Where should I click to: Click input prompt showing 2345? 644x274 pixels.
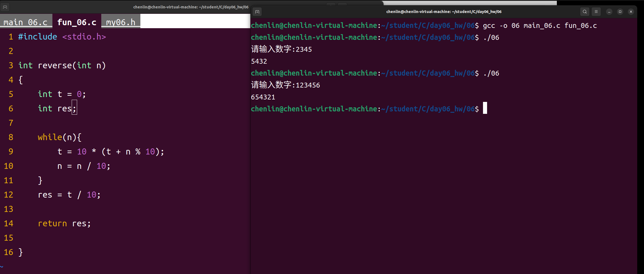282,49
